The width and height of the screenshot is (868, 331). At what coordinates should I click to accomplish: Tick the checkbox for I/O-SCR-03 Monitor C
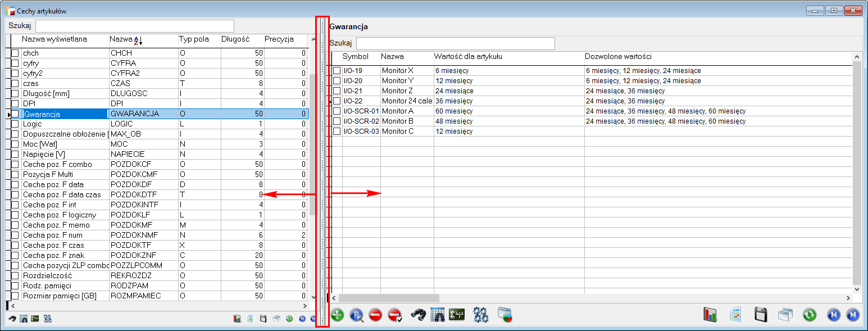(337, 132)
